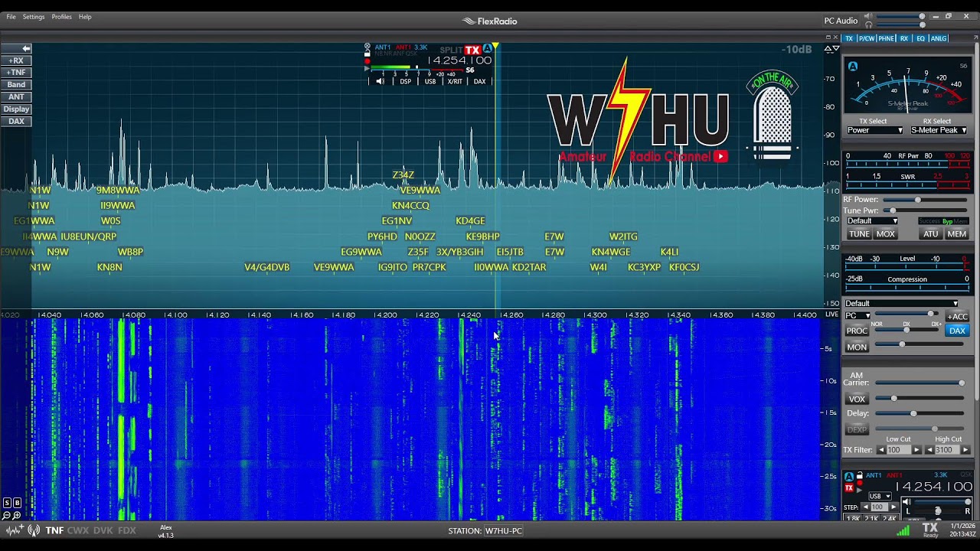This screenshot has width=980, height=551.
Task: Adjust the VOX Delay slider
Action: [x=920, y=414]
